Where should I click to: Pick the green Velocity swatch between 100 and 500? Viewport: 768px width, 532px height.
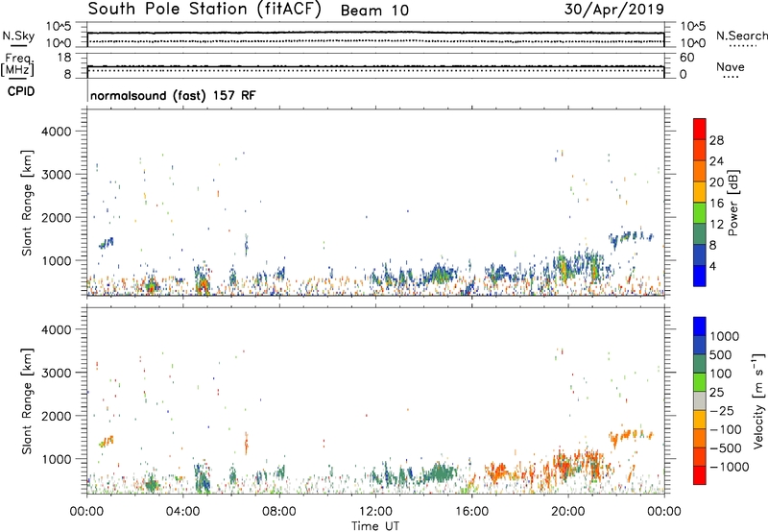click(x=700, y=365)
